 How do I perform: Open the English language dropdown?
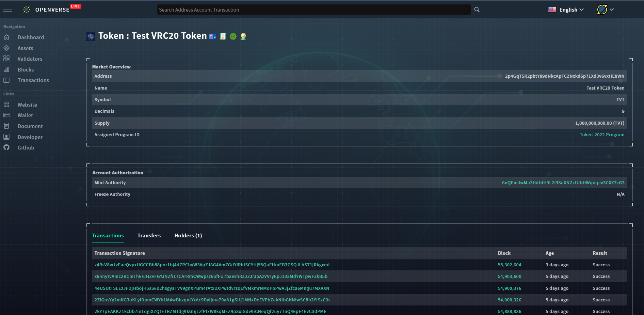tap(566, 10)
